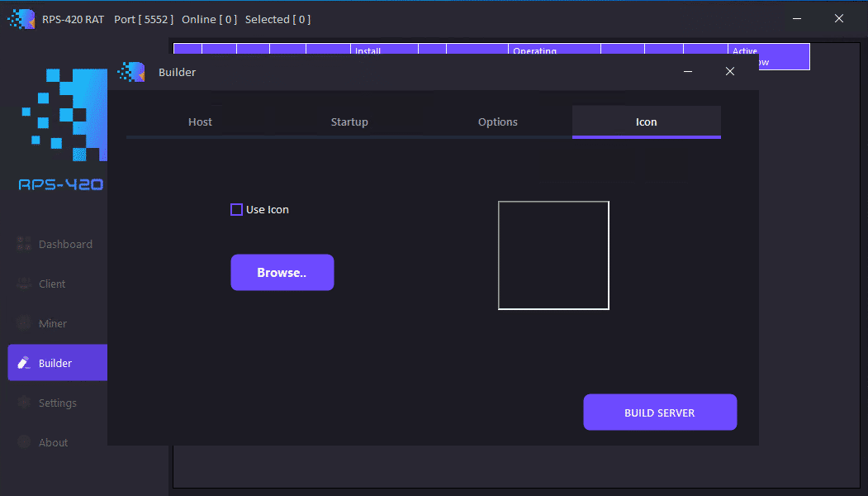Click the Builder dialog title bar logo
Screen dimensions: 868x496
point(132,72)
